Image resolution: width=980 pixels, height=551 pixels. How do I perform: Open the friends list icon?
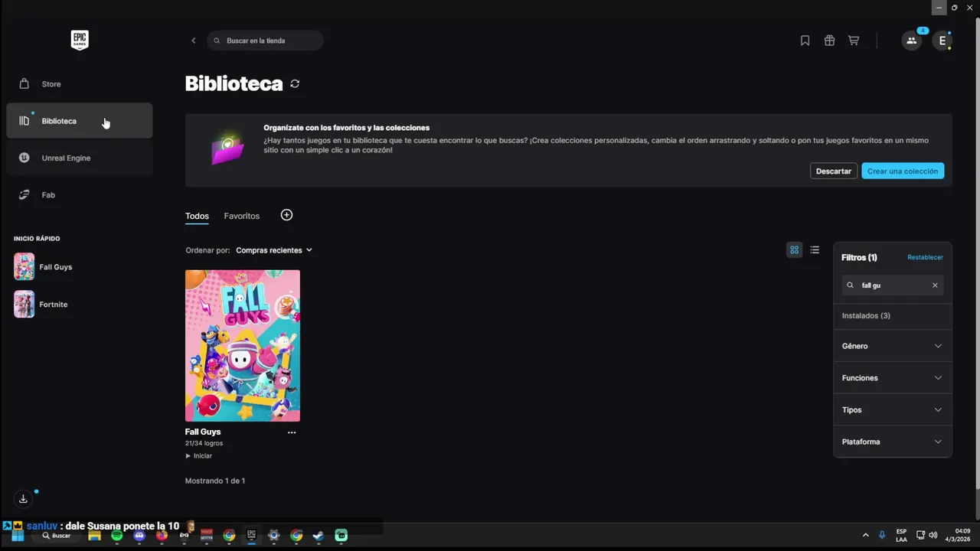(x=911, y=41)
